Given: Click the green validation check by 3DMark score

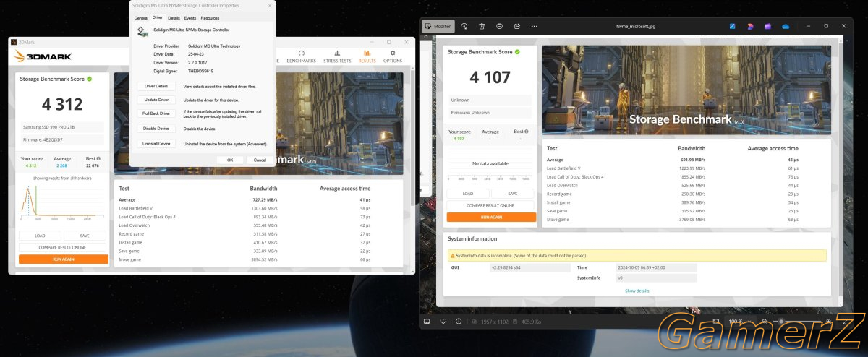Looking at the screenshot, I should click(89, 79).
